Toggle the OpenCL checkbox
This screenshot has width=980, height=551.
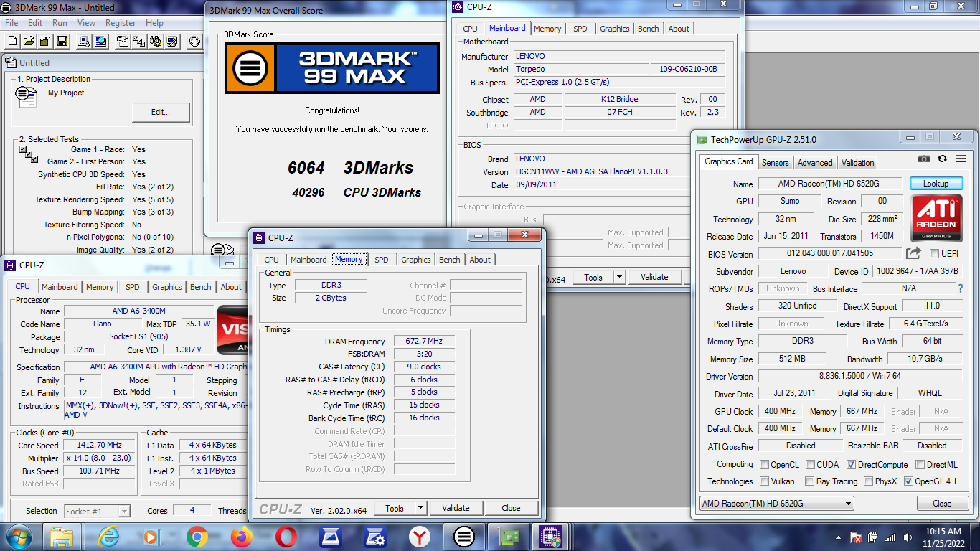pos(764,464)
